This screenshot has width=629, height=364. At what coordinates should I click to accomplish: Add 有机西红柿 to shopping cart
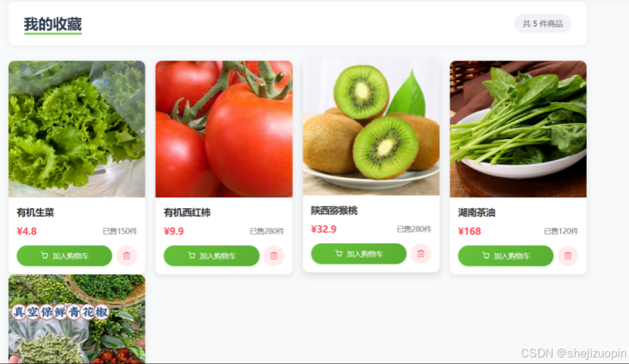211,256
